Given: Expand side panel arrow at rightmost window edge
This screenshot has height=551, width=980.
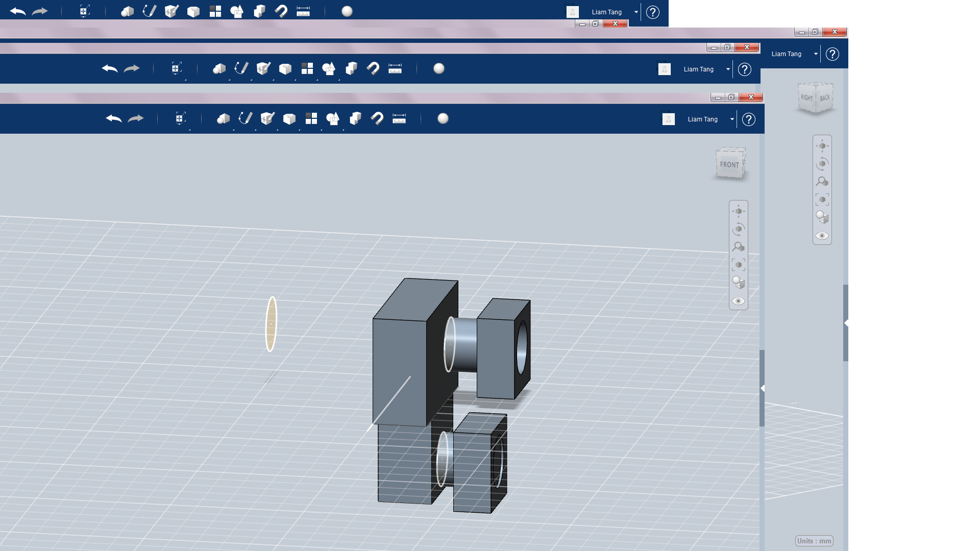Looking at the screenshot, I should (x=846, y=323).
